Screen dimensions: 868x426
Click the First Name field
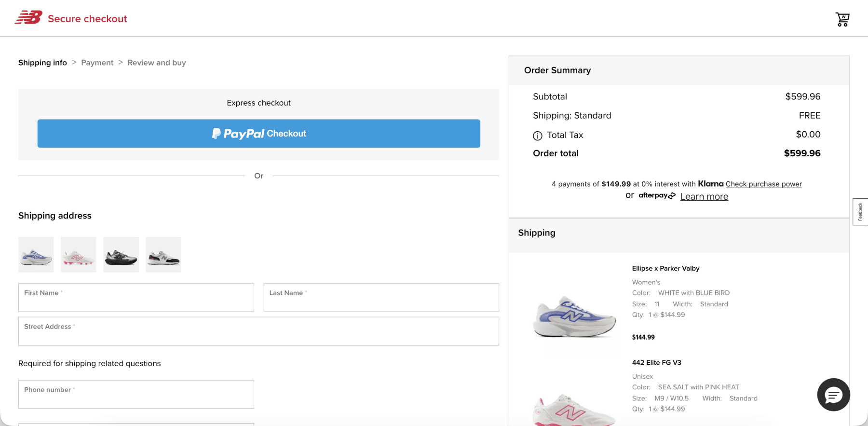136,297
